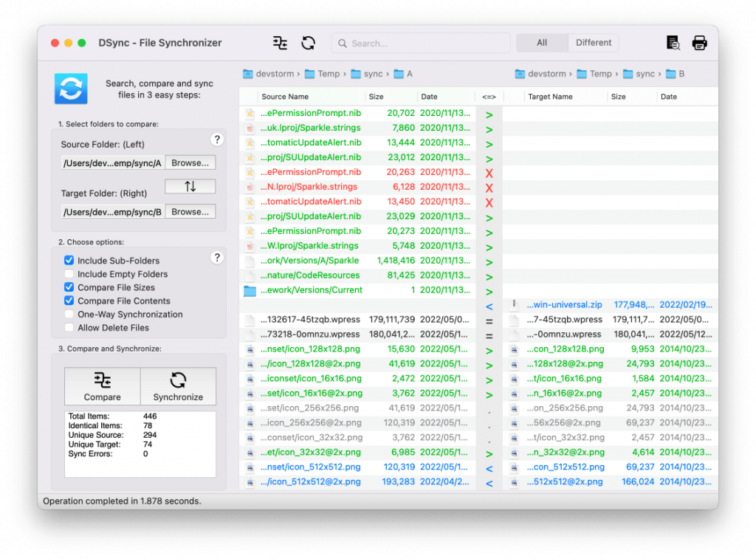
Task: Click the Print icon
Action: point(700,43)
